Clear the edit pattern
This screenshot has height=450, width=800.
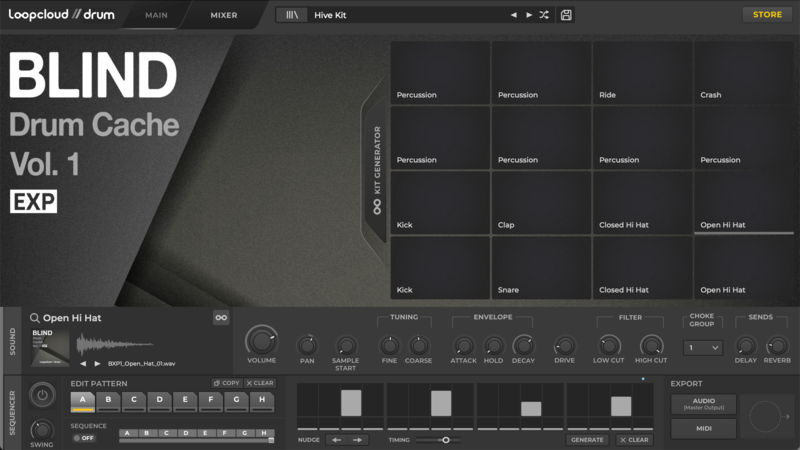[x=260, y=383]
